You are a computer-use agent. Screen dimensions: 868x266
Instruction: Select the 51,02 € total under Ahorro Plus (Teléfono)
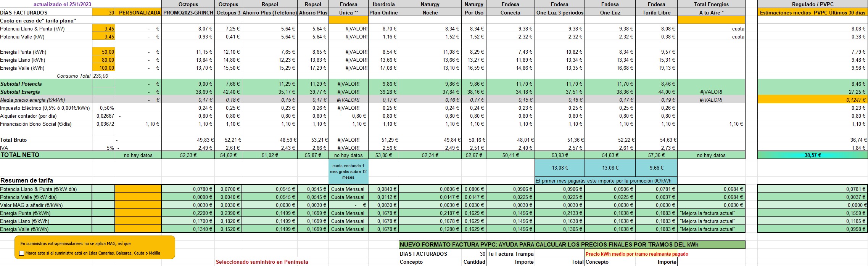tap(270, 155)
